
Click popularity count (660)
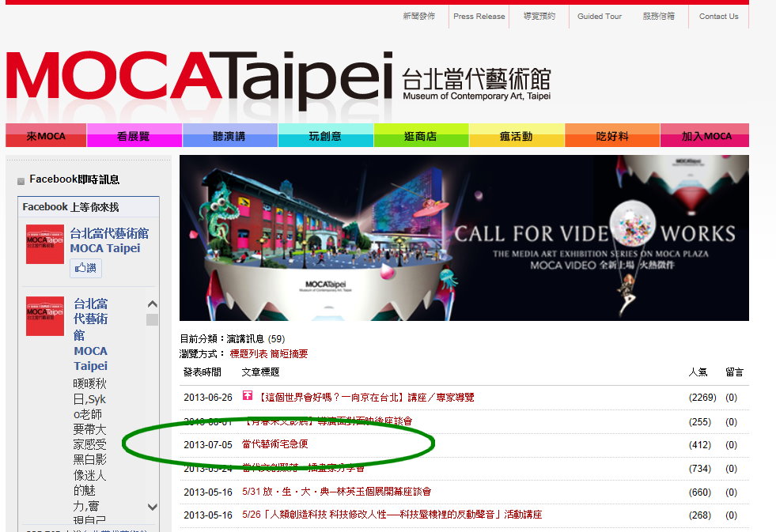click(700, 492)
